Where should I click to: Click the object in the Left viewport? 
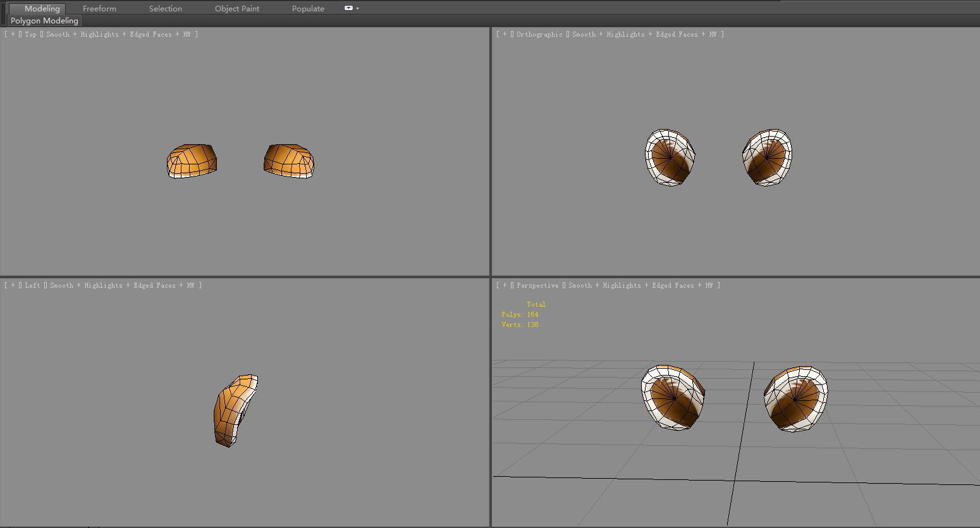(234, 410)
